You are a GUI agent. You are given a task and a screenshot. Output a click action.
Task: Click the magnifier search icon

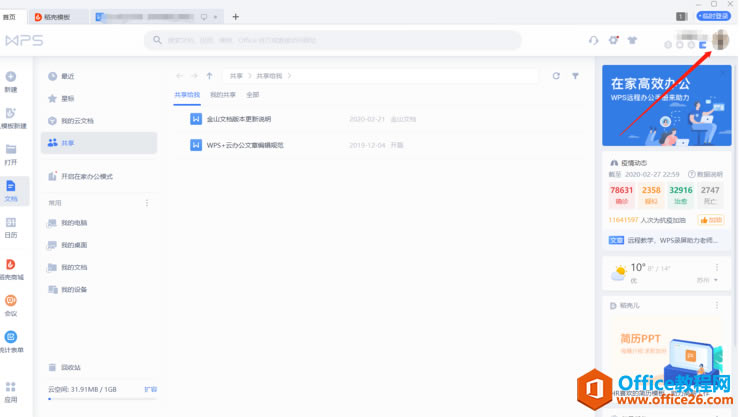tap(157, 40)
